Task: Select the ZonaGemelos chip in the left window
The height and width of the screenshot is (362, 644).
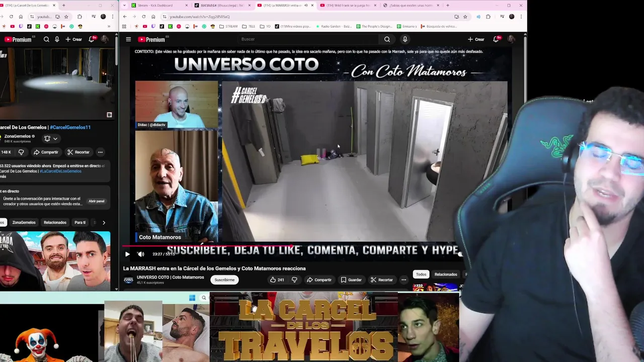Action: [24, 222]
